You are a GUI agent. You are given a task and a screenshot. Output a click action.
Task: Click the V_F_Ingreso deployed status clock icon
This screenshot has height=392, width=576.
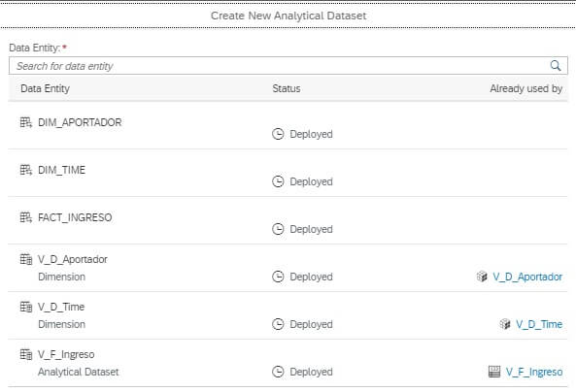pos(278,372)
